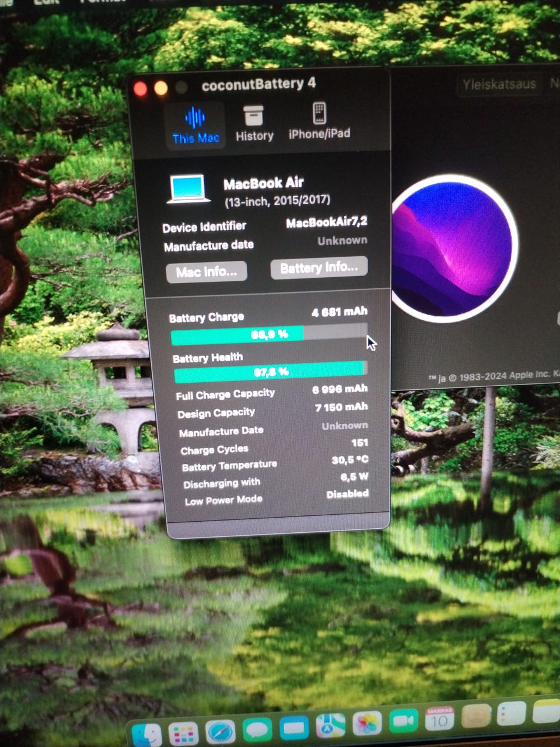
Task: Open Photos from the Dock
Action: (367, 723)
